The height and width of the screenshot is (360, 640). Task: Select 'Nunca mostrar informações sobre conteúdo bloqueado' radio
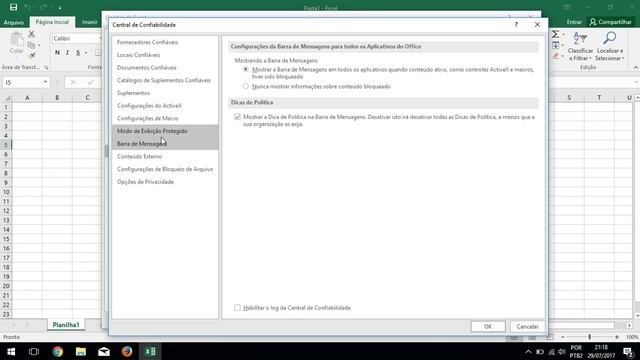[x=246, y=87]
